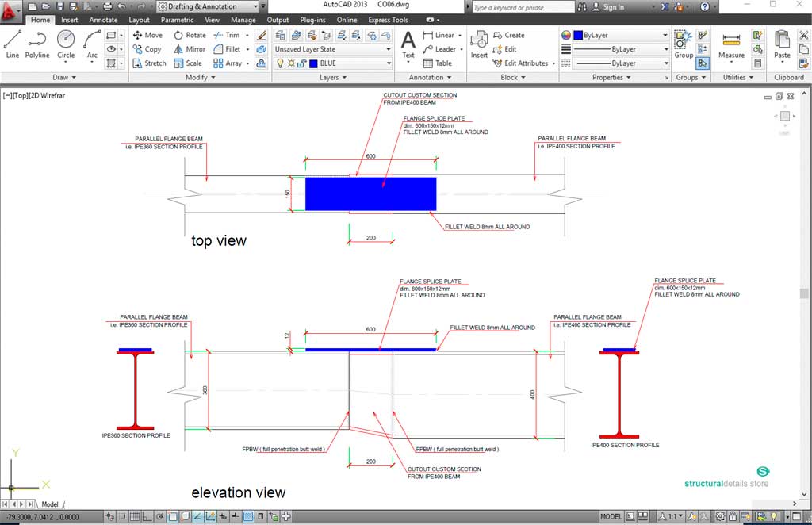Open the Insert block tool
Viewport: 812px width, 525px height.
479,44
